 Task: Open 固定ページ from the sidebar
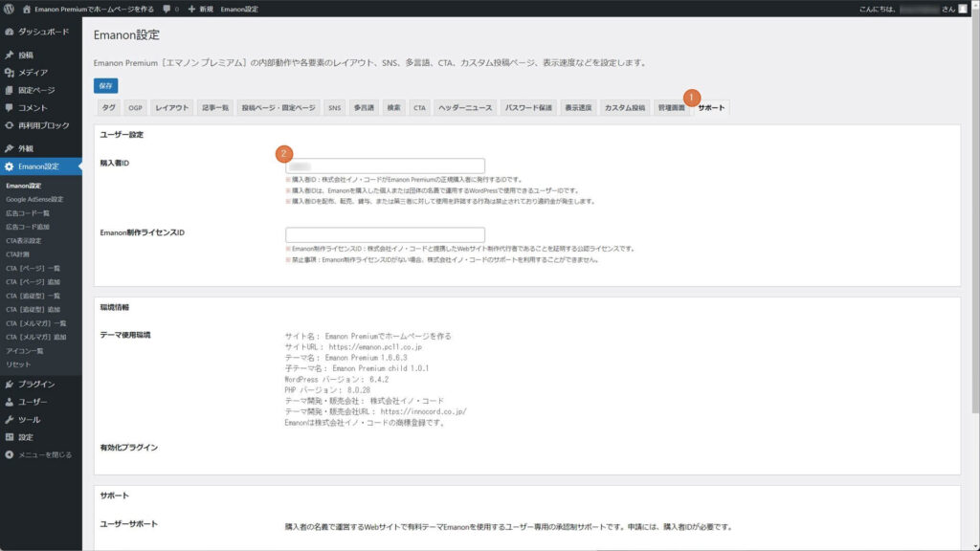(36, 90)
